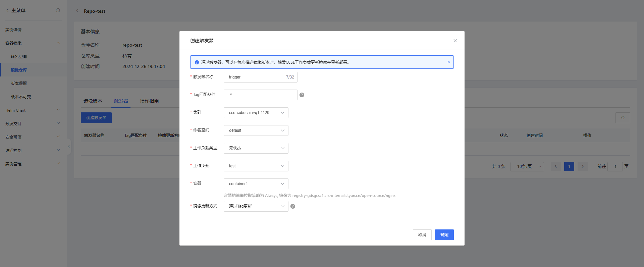Click the 确定 button
644x267 pixels.
pyautogui.click(x=444, y=235)
